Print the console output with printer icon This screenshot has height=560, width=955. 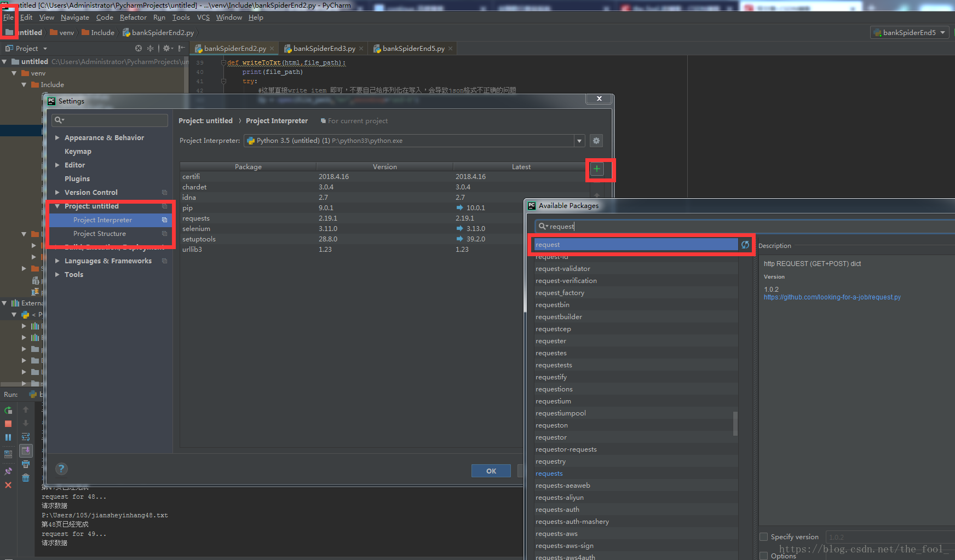pos(26,464)
